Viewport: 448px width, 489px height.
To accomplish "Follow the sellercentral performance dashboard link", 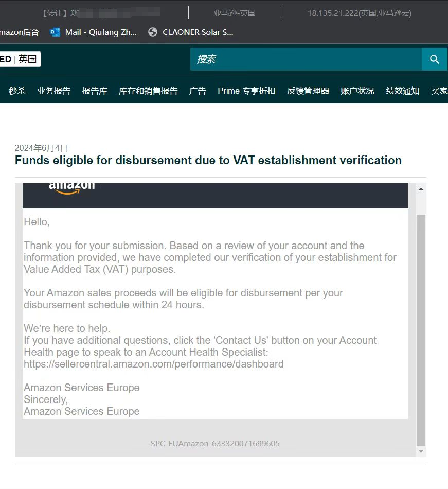I will (153, 364).
